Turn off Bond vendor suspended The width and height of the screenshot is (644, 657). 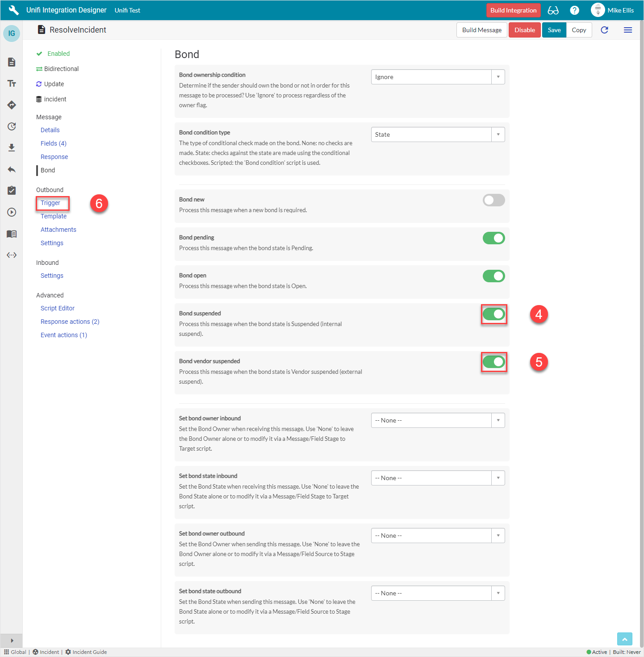(493, 362)
